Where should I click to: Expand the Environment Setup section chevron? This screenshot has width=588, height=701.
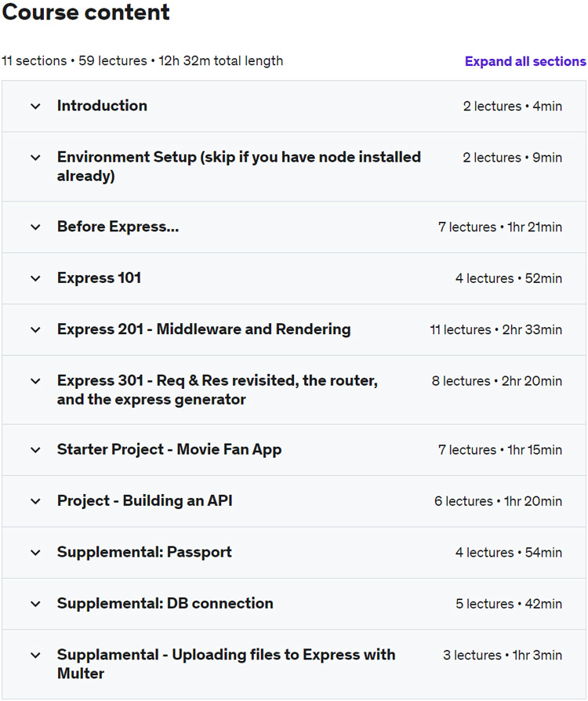[x=35, y=158]
